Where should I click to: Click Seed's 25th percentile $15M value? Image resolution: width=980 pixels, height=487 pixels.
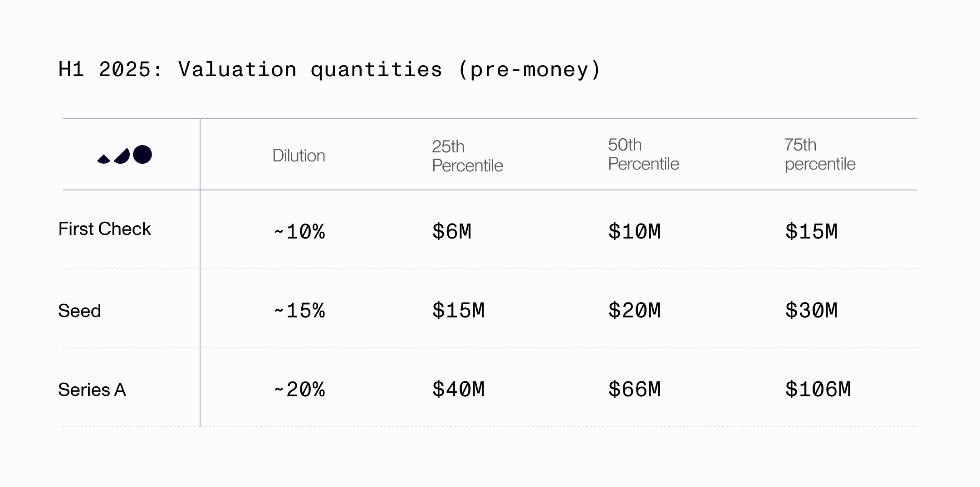coord(458,311)
